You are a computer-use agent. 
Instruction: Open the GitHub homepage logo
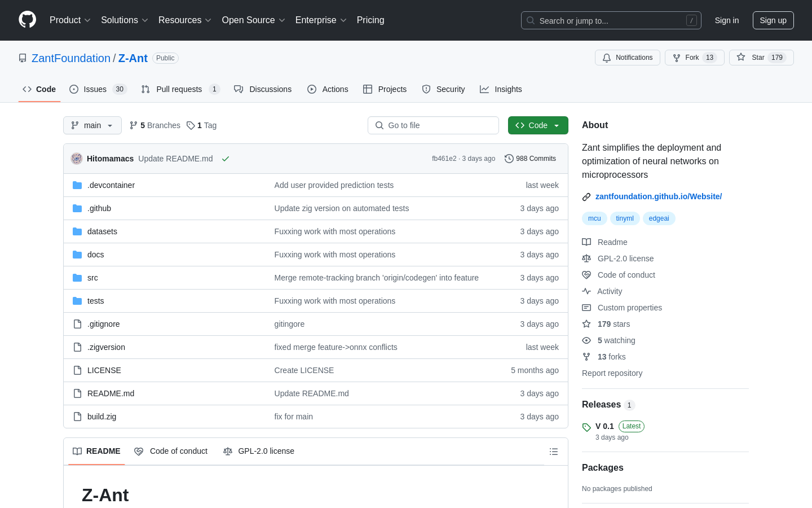pos(27,20)
